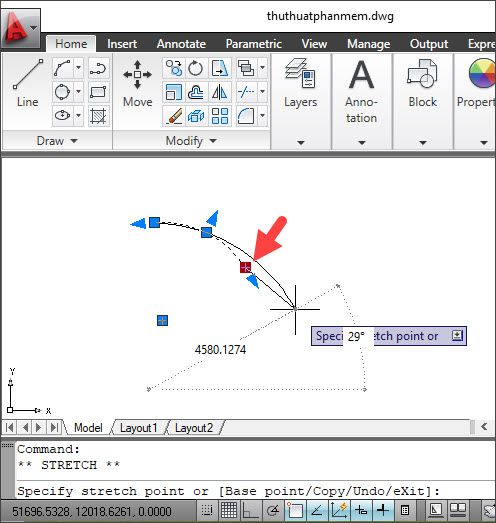Image resolution: width=496 pixels, height=523 pixels.
Task: Switch to Layout1 drawing tab
Action: 138,428
